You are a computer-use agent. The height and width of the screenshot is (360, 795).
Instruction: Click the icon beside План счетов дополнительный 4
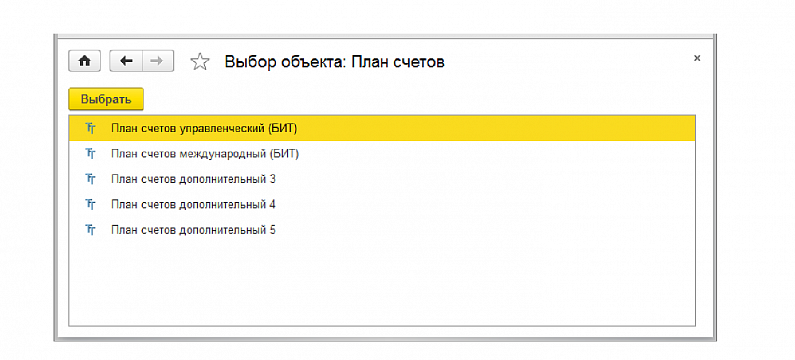[x=90, y=204]
